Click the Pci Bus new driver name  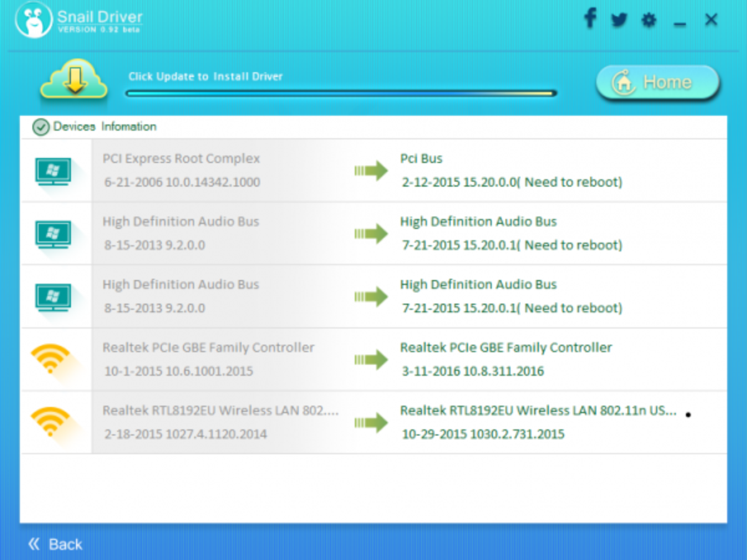click(x=421, y=159)
